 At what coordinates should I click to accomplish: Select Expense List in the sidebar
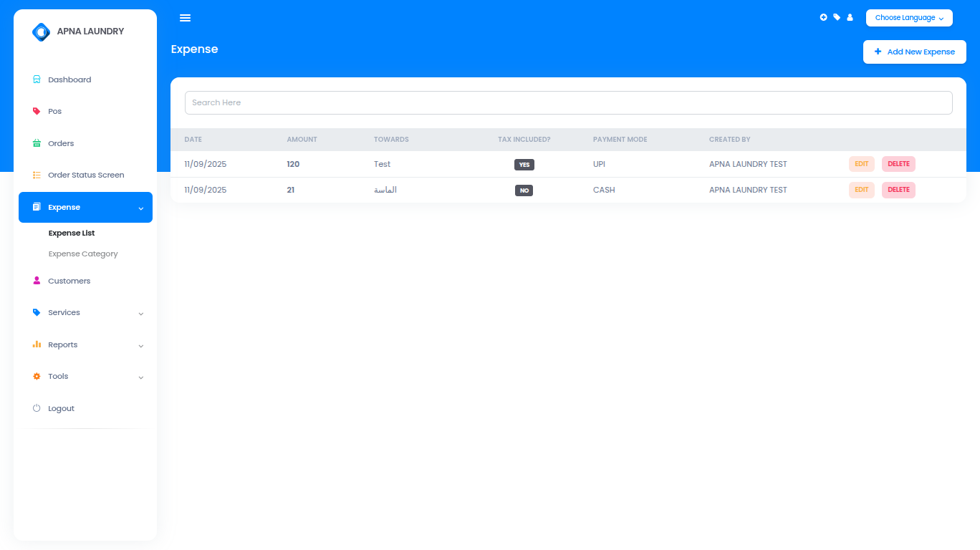[x=71, y=233]
